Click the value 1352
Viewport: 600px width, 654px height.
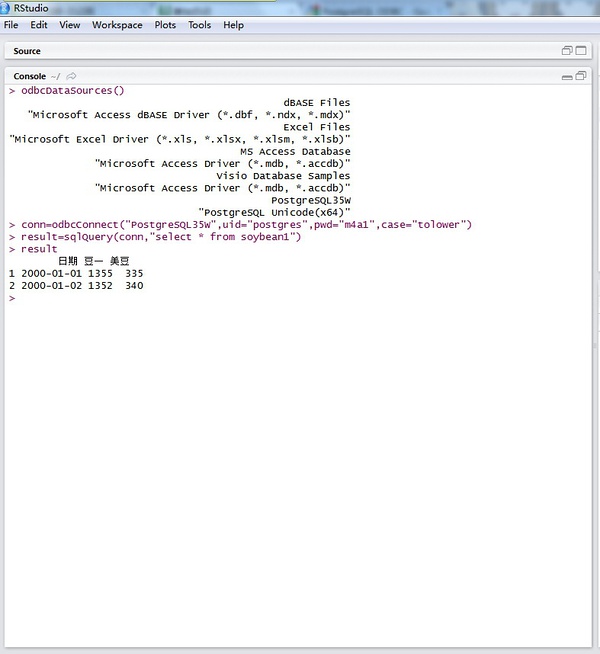(100, 286)
